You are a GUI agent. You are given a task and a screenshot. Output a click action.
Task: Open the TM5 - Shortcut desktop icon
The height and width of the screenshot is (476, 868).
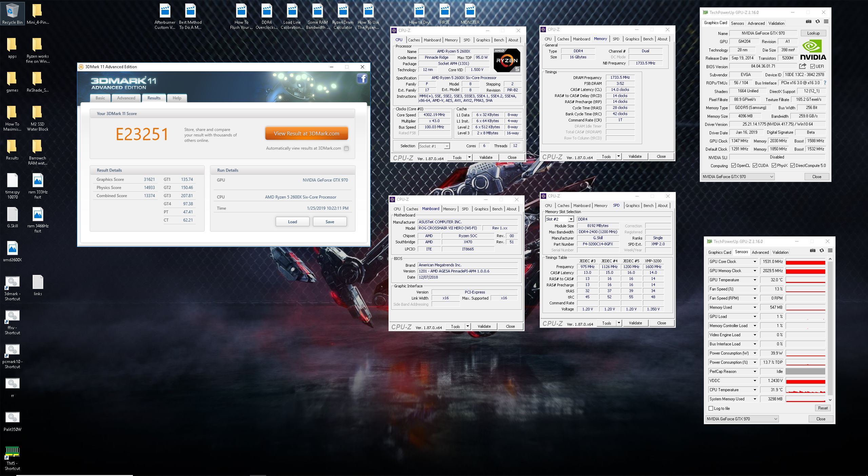tap(13, 458)
